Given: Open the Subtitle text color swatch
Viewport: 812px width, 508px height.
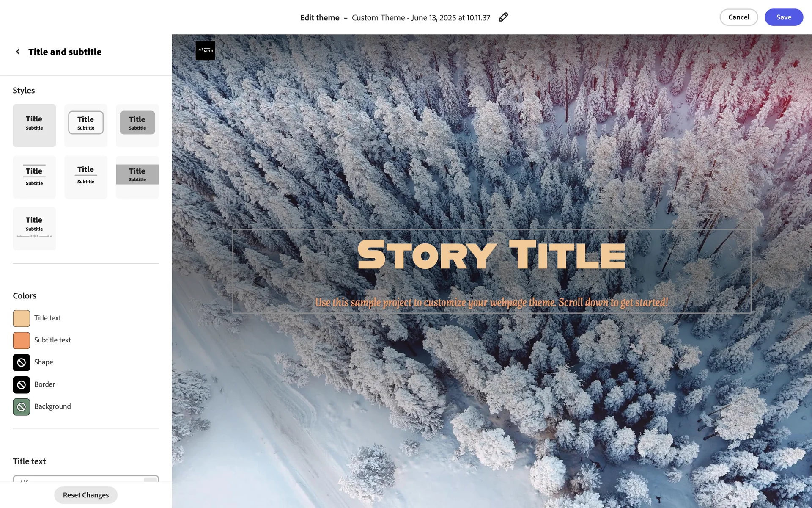Looking at the screenshot, I should coord(22,340).
